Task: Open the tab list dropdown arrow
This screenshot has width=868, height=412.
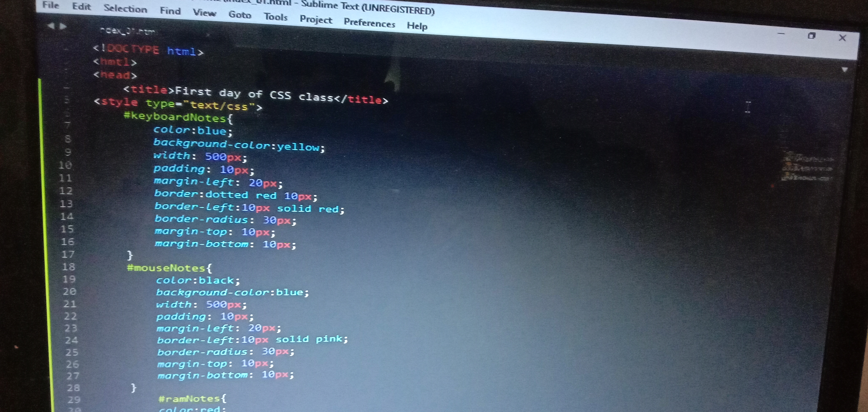Action: tap(844, 70)
